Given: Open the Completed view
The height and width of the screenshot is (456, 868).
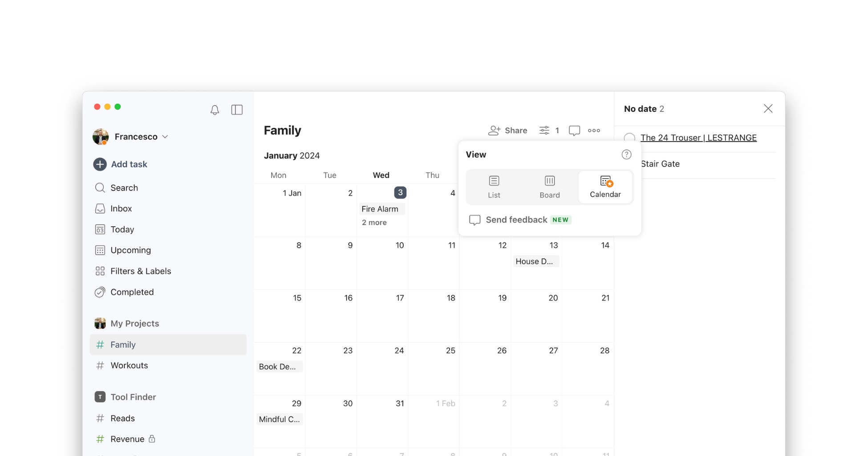Looking at the screenshot, I should pyautogui.click(x=132, y=292).
